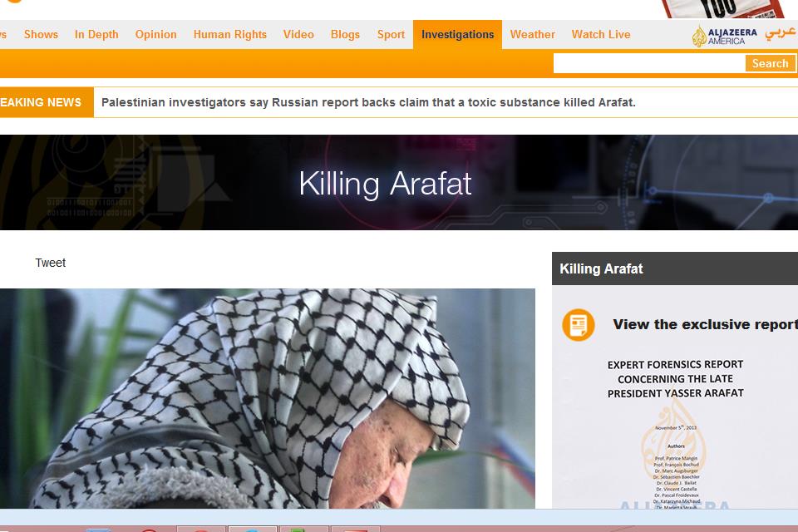Navigate to the Sport section
798x532 pixels.
[391, 35]
